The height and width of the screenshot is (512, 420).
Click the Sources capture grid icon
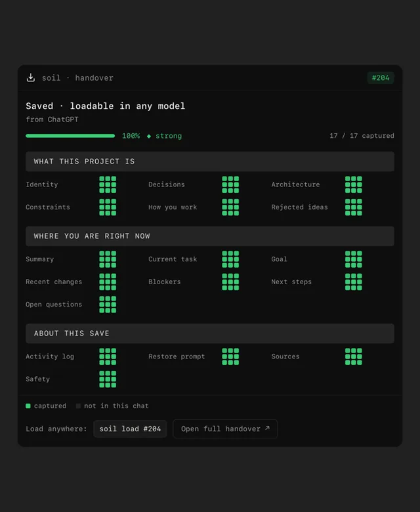[354, 356]
